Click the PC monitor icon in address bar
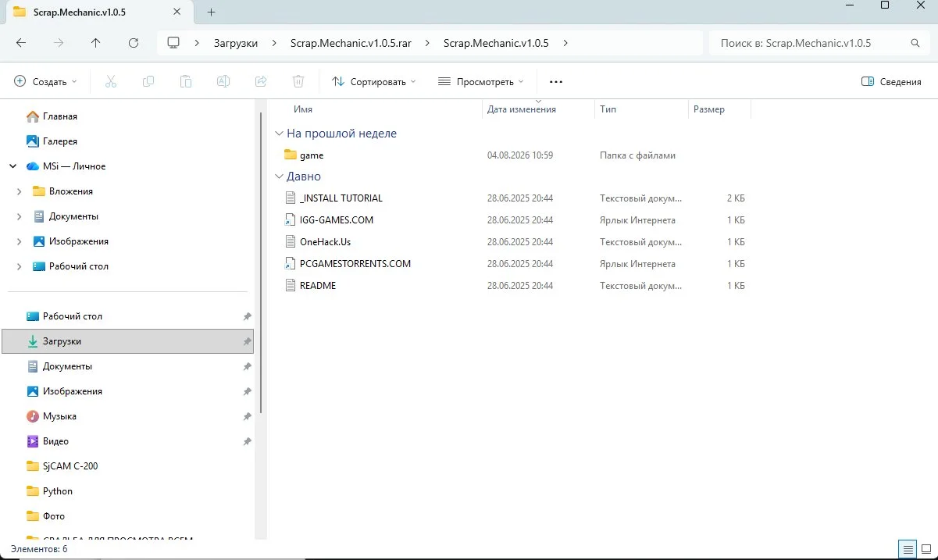The height and width of the screenshot is (560, 938). [x=173, y=43]
